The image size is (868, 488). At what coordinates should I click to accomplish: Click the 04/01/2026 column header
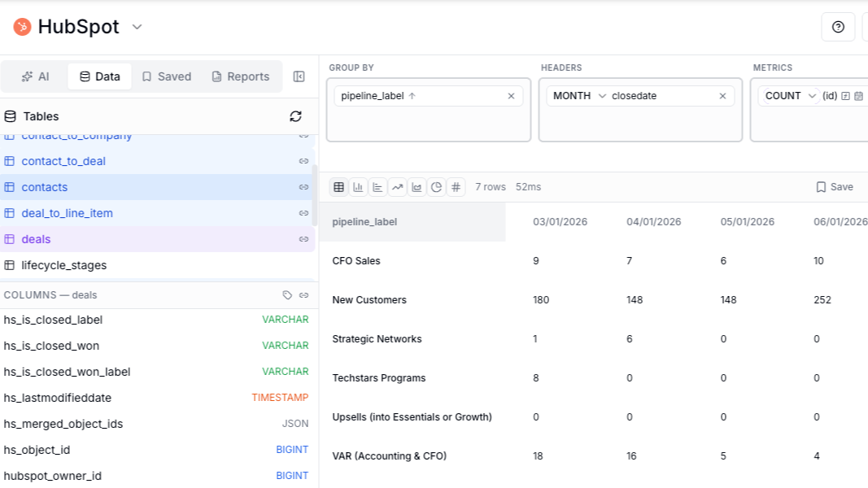[654, 222]
